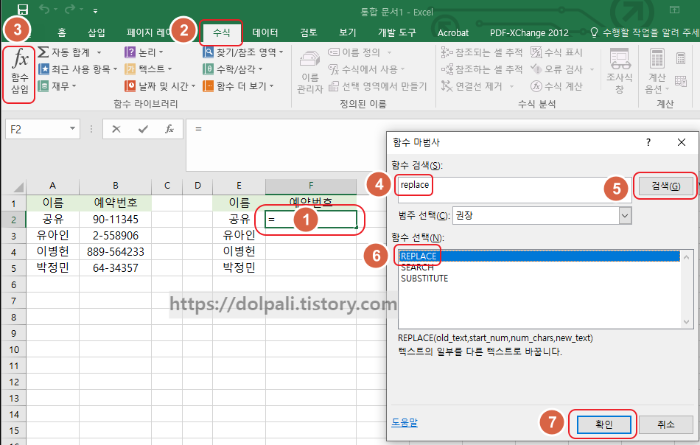Switch to the PDF-XChange 2012 tab
700x445 pixels.
(x=529, y=33)
